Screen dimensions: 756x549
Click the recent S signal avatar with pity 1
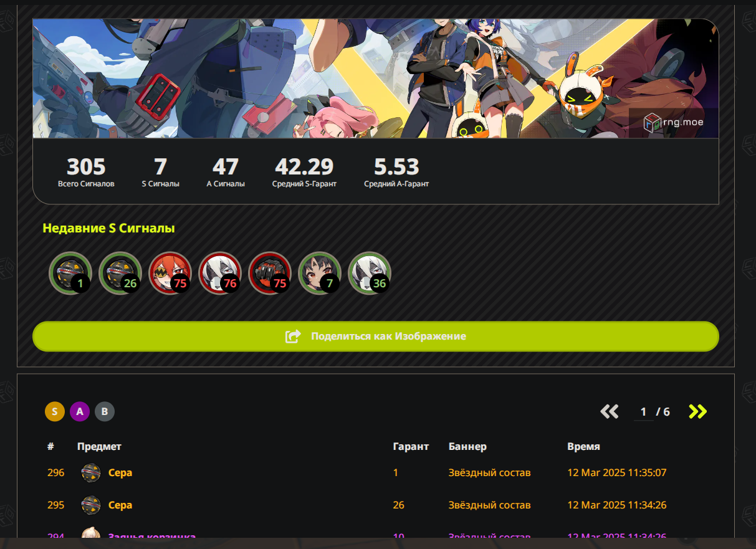coord(70,273)
